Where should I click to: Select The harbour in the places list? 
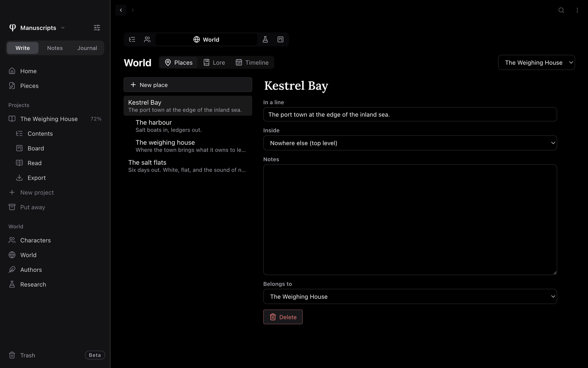[188, 126]
